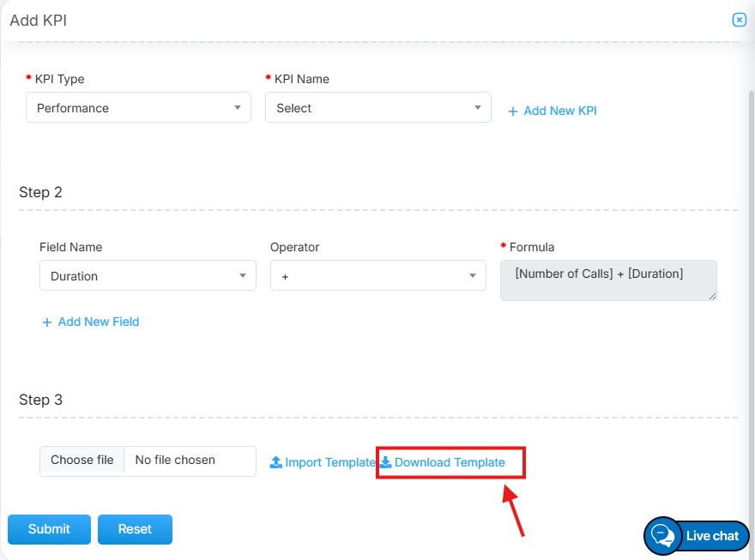
Task: Expand the Operator dropdown
Action: pyautogui.click(x=374, y=276)
